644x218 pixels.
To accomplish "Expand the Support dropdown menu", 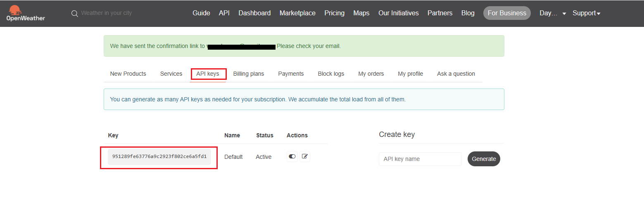I will pyautogui.click(x=587, y=13).
